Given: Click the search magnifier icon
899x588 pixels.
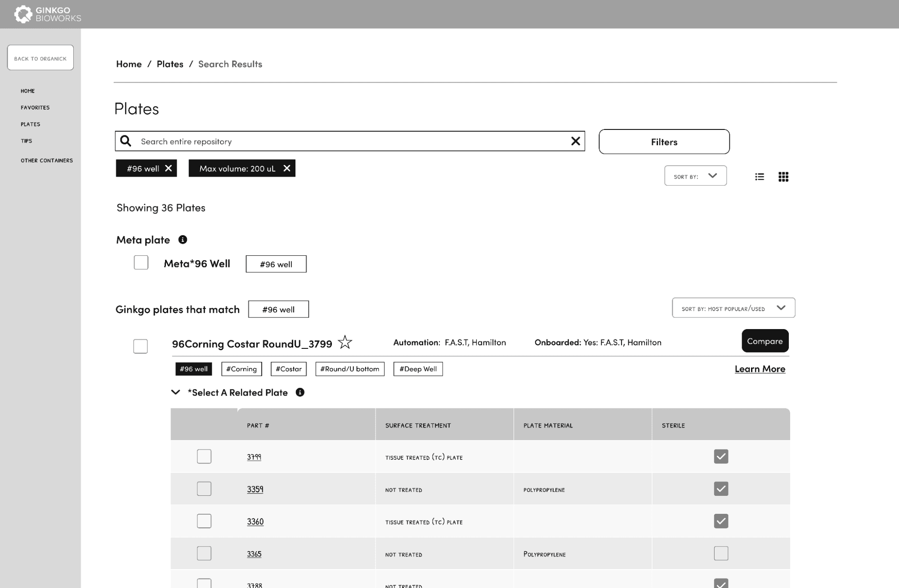Looking at the screenshot, I should (x=126, y=141).
